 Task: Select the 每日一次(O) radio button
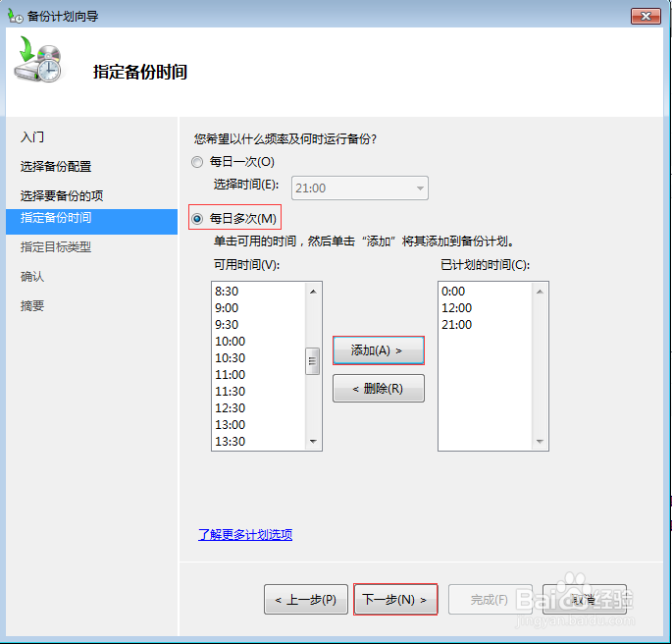click(x=197, y=162)
